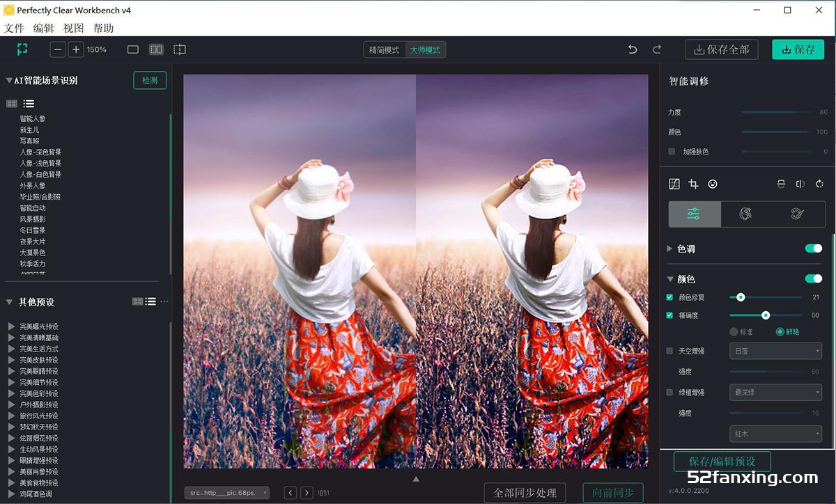The height and width of the screenshot is (504, 836).
Task: Open the 日落 sky dropdown
Action: coord(775,351)
